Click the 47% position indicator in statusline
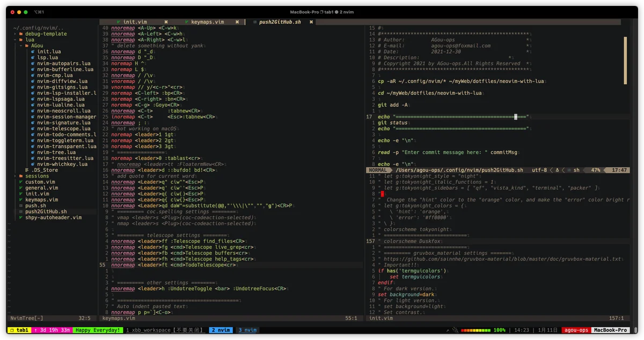Screen dimensions: 644x340 point(596,170)
